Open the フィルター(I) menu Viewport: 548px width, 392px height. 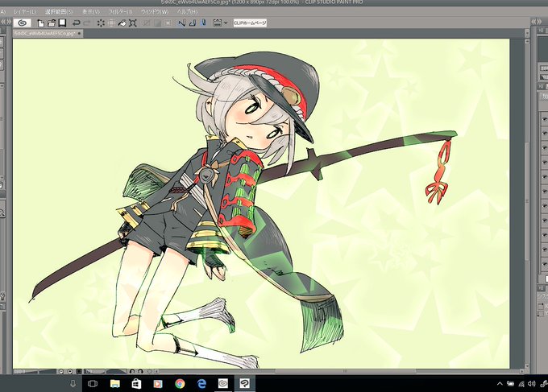121,12
